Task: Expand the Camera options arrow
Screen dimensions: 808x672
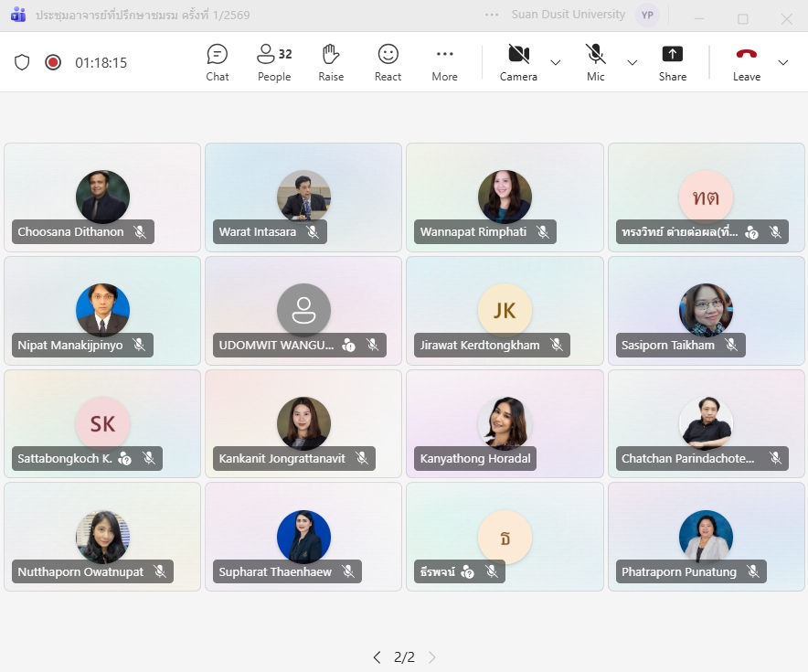Action: pos(556,63)
